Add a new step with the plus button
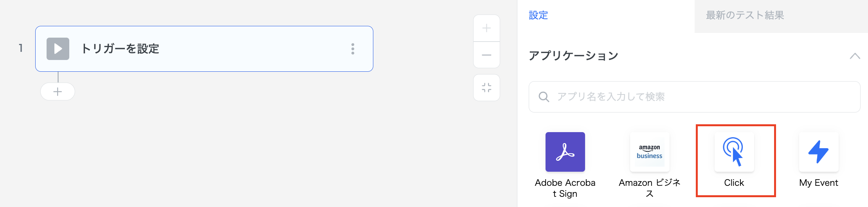The image size is (868, 207). [x=58, y=92]
